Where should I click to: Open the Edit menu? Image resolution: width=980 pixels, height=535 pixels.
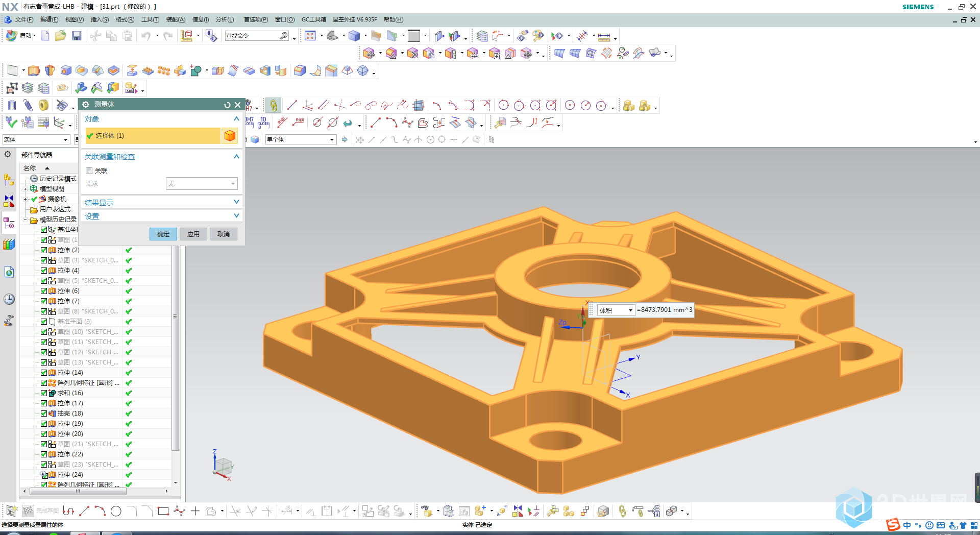[50, 20]
